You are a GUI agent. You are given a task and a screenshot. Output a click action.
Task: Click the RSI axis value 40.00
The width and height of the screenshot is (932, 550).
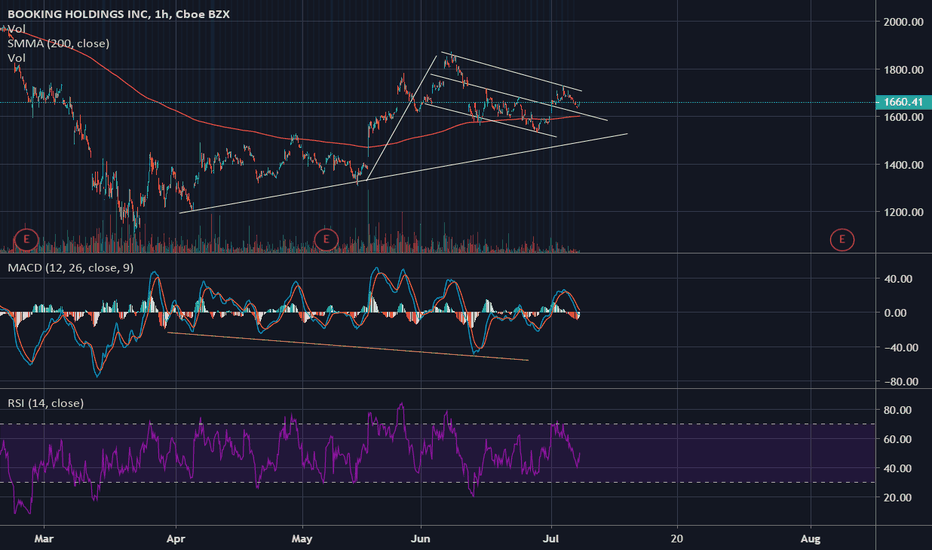coord(898,469)
